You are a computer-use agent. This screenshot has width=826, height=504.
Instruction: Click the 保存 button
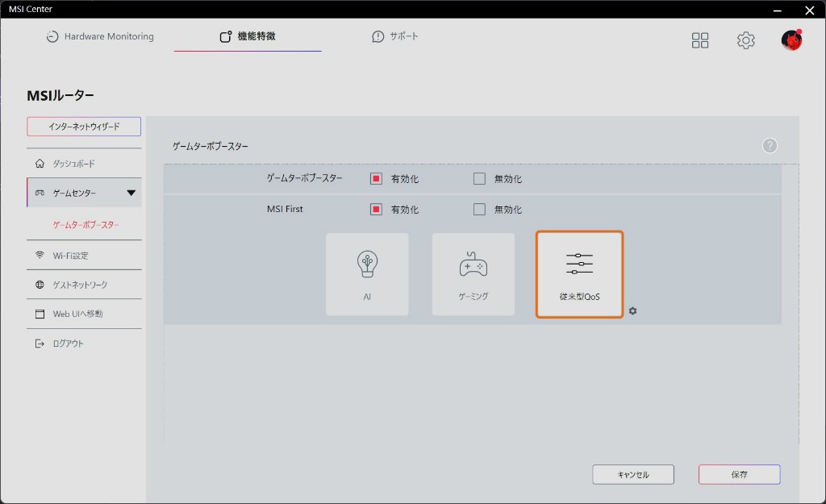[739, 475]
